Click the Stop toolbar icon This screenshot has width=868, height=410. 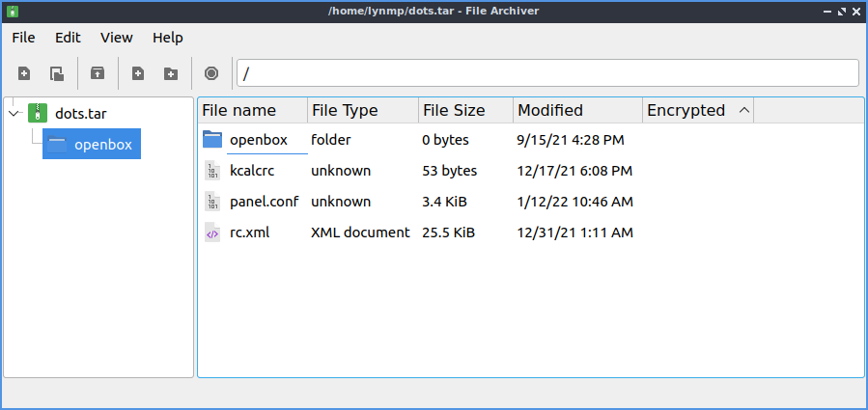tap(211, 73)
